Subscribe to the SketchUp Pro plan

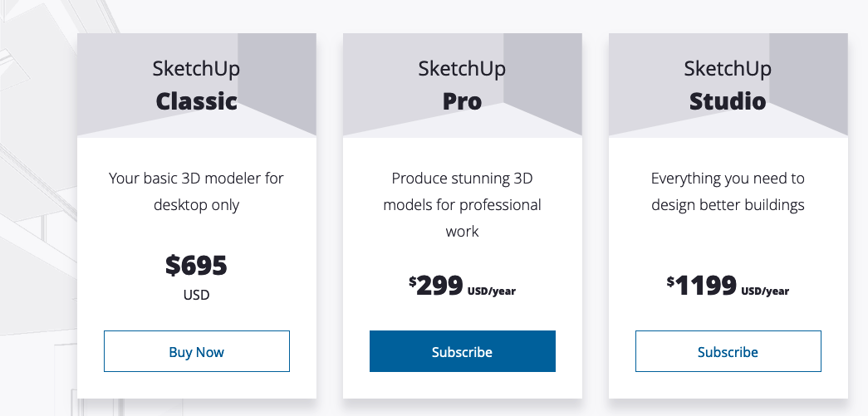click(462, 351)
